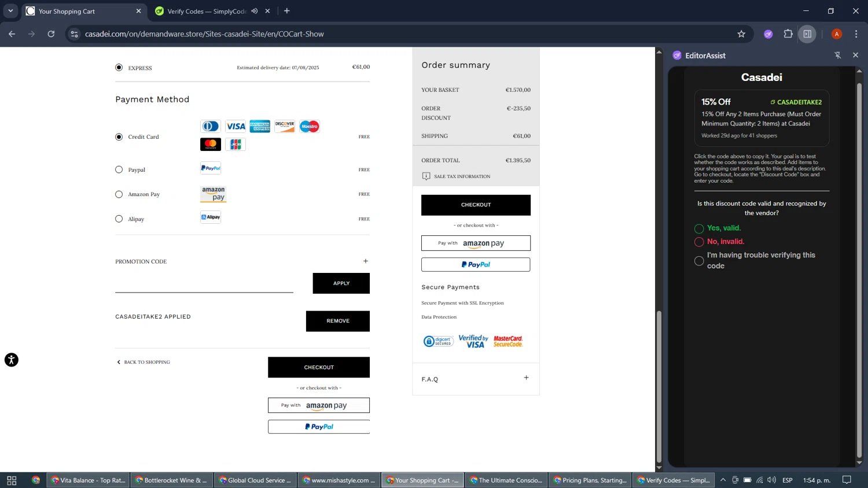Viewport: 868px width, 488px height.
Task: Mark the code as 'No, invalid.'
Action: (x=699, y=242)
